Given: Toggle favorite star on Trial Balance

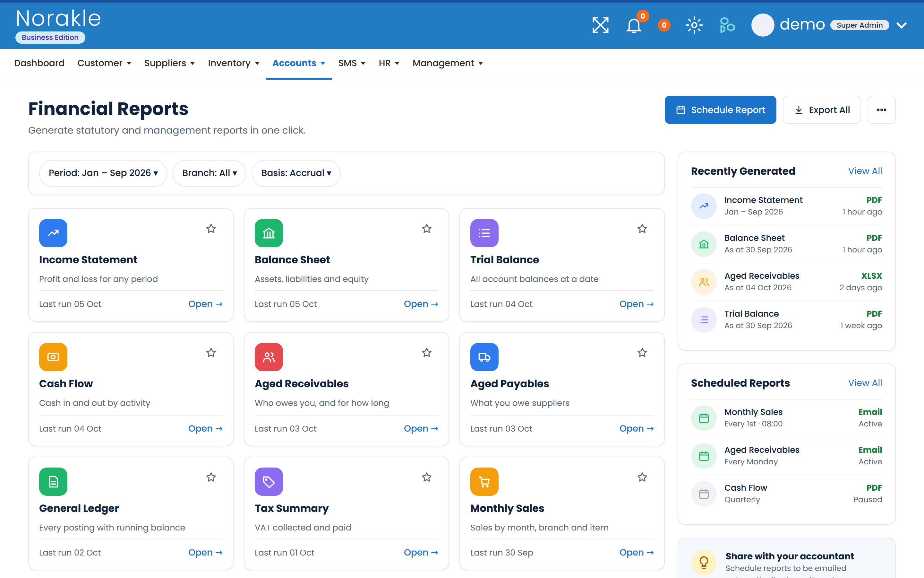Looking at the screenshot, I should [642, 229].
